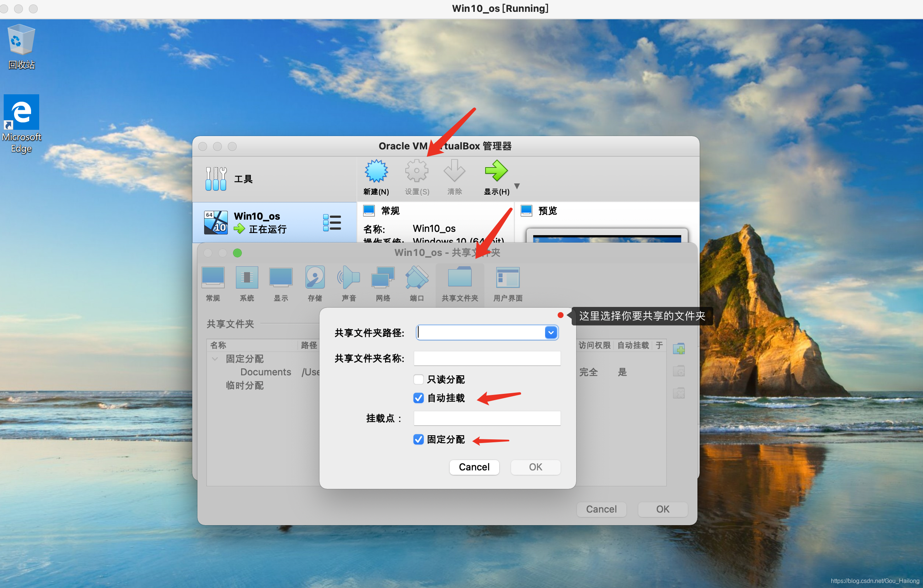Image resolution: width=923 pixels, height=588 pixels.
Task: Click the 显示(H) show green arrow icon
Action: [496, 170]
